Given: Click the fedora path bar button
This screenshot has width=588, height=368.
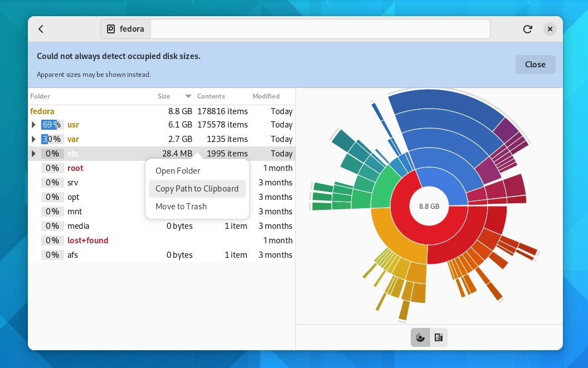Looking at the screenshot, I should [125, 29].
